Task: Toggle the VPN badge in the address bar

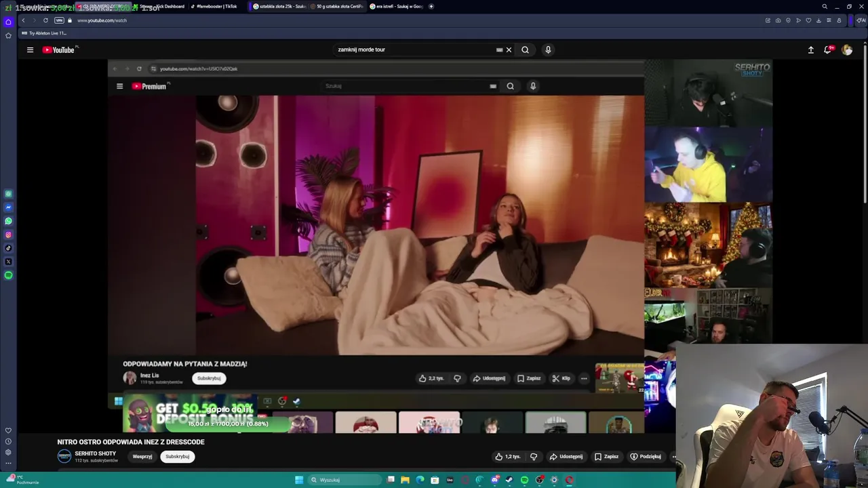Action: tap(59, 20)
